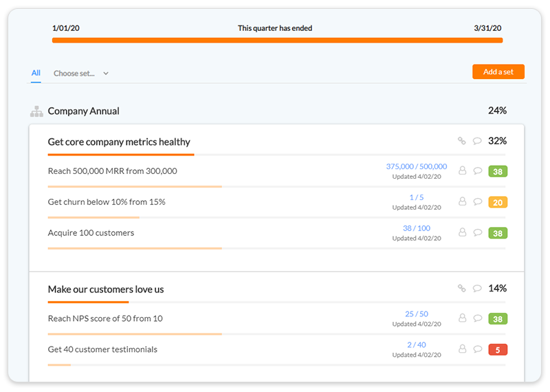Open comments for Get core company metrics healthy
The height and width of the screenshot is (392, 550).
[x=477, y=141]
